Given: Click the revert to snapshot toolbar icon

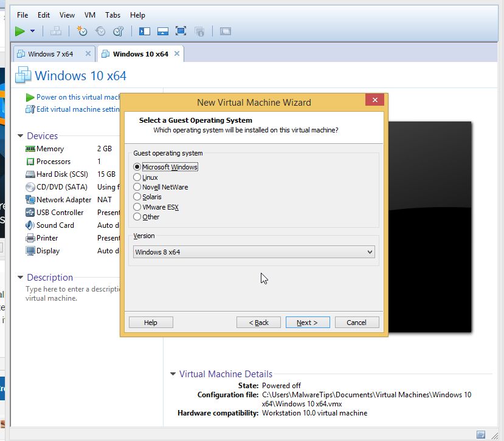Looking at the screenshot, I should click(x=100, y=31).
